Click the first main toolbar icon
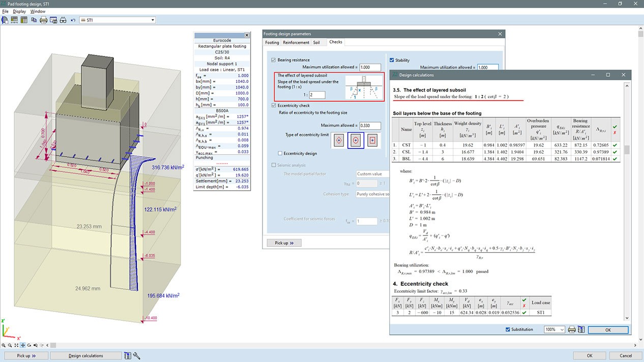644x362 pixels. tap(5, 20)
